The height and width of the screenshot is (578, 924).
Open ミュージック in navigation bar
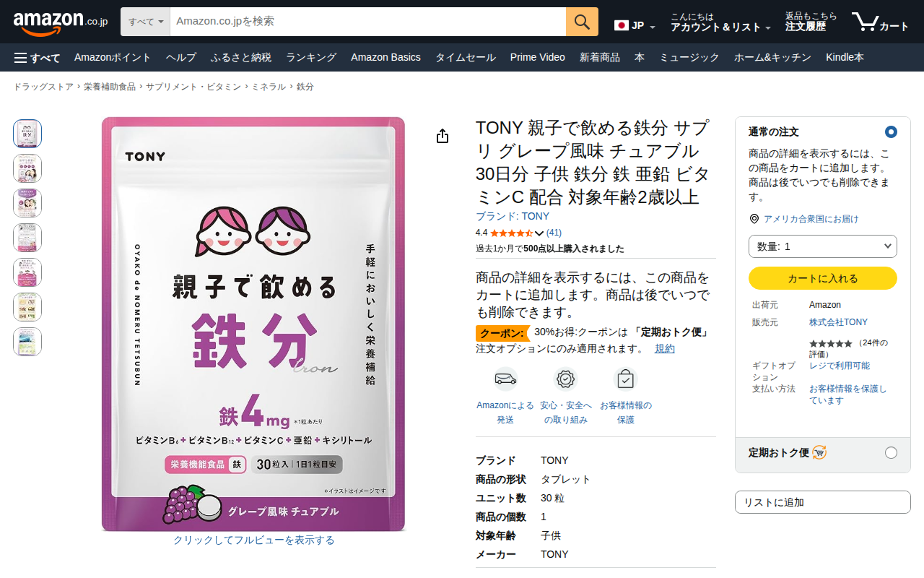pyautogui.click(x=689, y=58)
